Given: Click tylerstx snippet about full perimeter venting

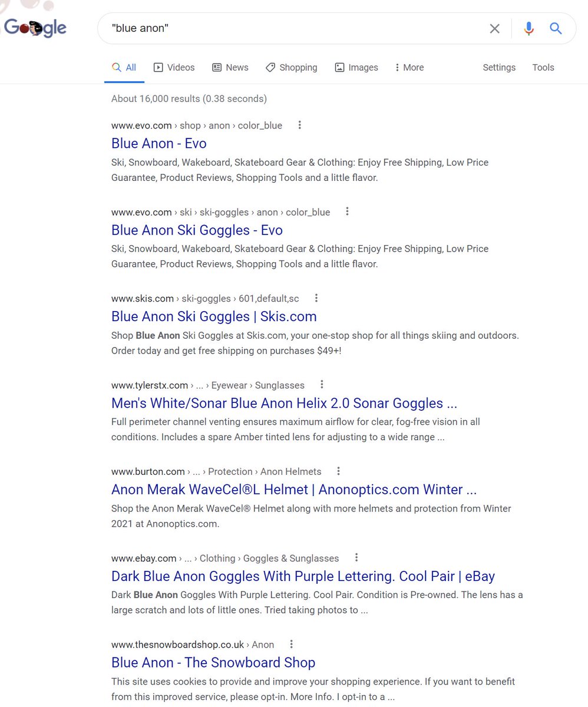Looking at the screenshot, I should 296,430.
